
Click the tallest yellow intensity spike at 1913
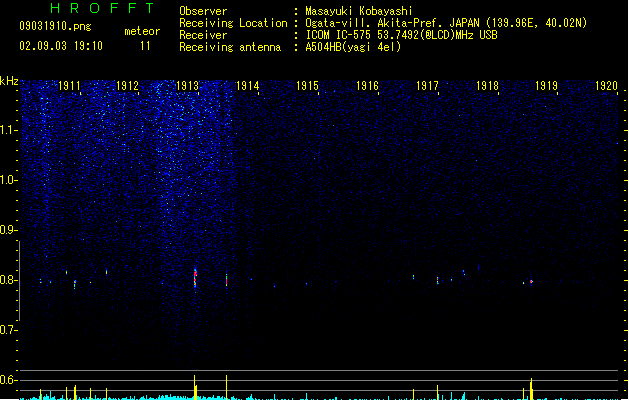(195, 387)
